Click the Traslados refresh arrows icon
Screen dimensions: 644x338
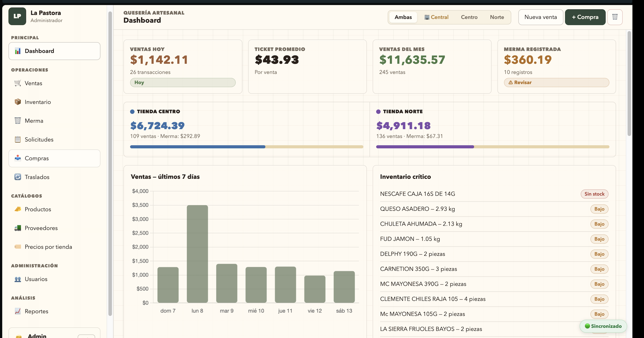point(17,177)
